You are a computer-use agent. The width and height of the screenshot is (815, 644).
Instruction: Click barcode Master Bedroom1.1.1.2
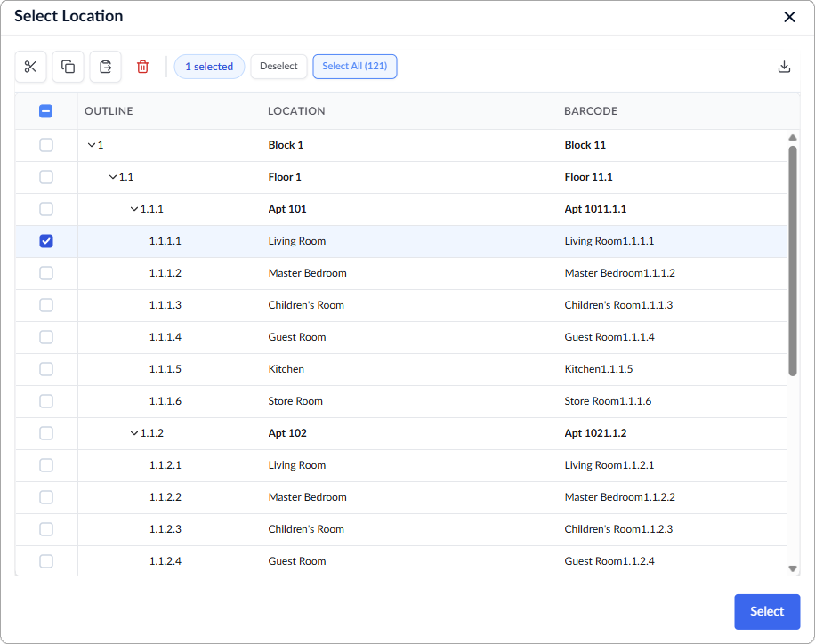(x=619, y=273)
